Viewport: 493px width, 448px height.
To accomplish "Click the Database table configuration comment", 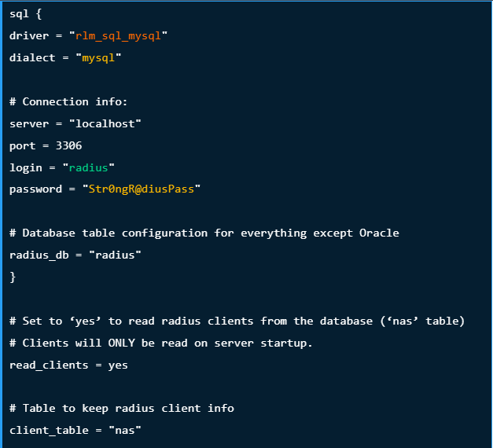I will tap(204, 233).
